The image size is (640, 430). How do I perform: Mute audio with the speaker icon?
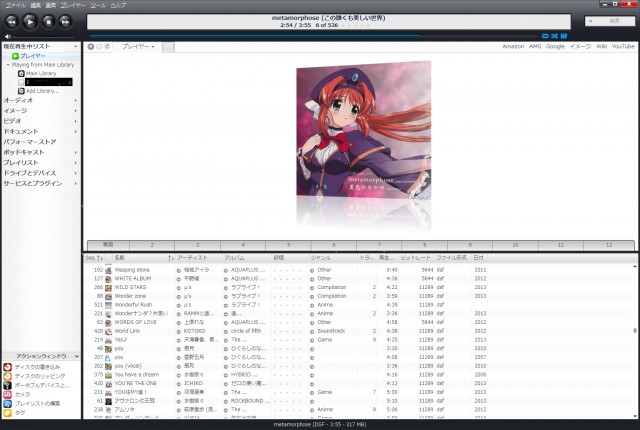pos(7,36)
